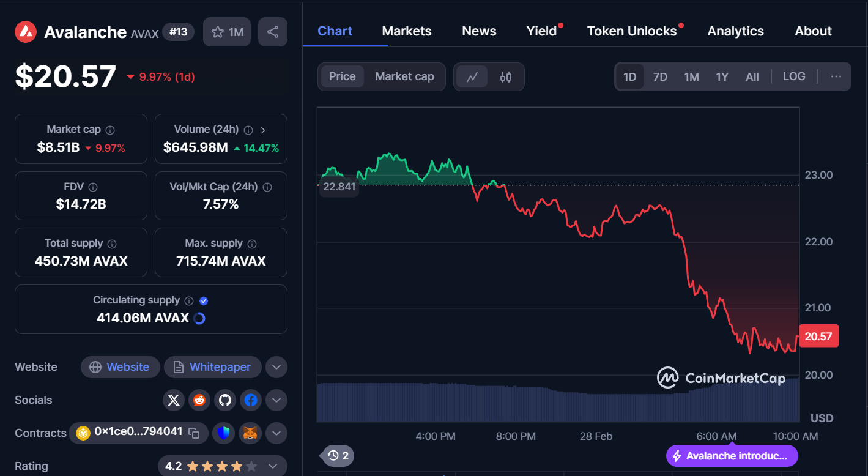Open the About tab
Screen dimensions: 868x476
pyautogui.click(x=814, y=31)
